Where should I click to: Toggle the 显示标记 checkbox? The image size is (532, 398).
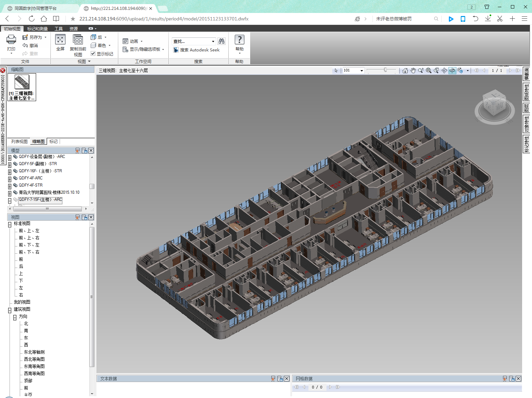93,54
